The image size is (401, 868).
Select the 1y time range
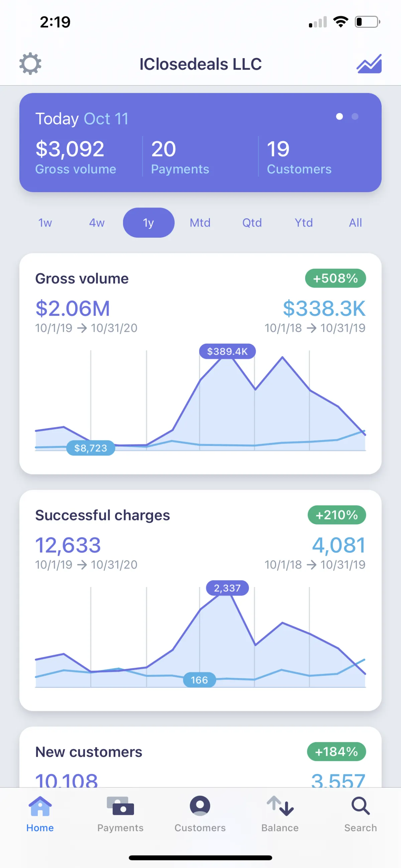[149, 223]
